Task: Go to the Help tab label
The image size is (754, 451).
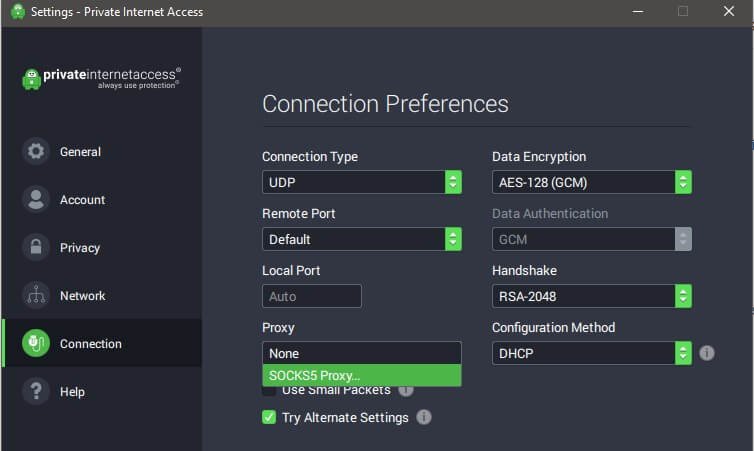Action: (x=72, y=392)
